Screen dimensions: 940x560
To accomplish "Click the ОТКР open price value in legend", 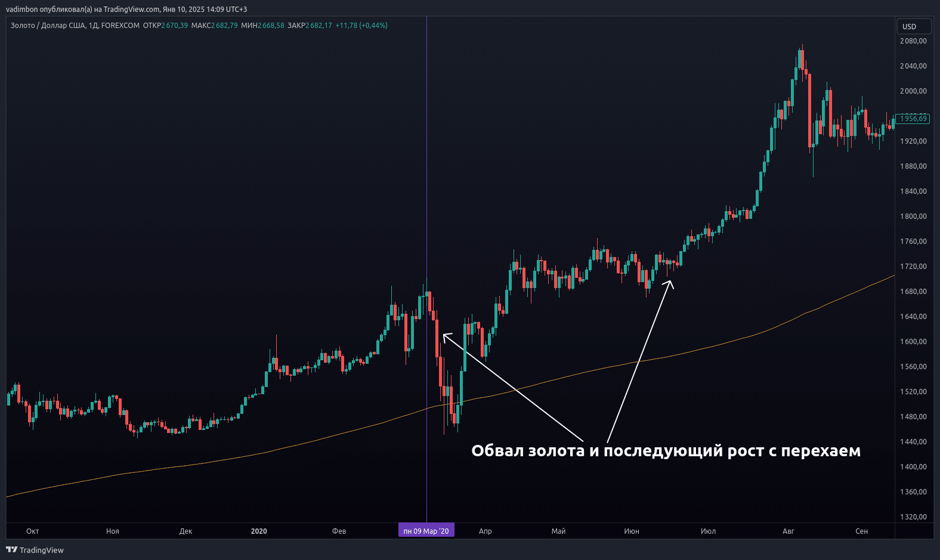I will [x=174, y=26].
